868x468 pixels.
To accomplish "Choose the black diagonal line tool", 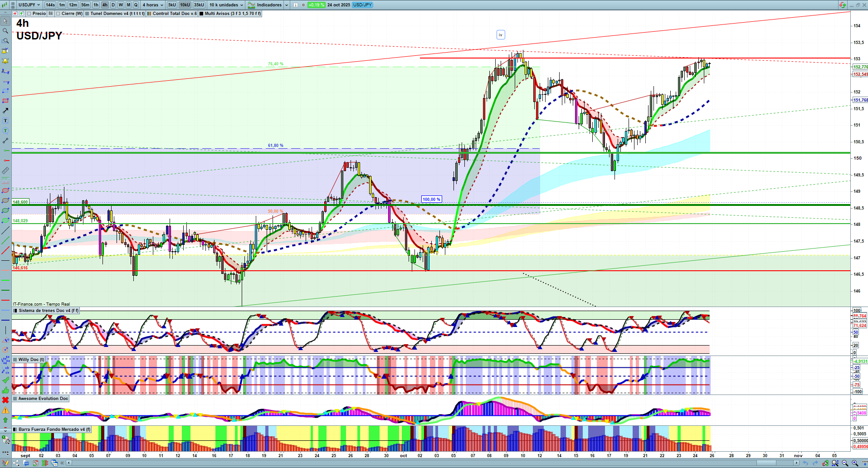I will tap(5, 230).
